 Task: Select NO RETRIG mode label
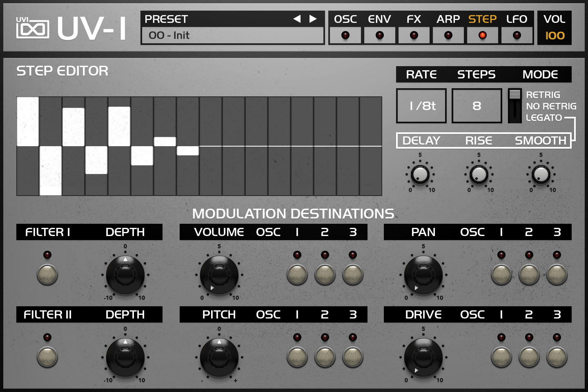[551, 106]
